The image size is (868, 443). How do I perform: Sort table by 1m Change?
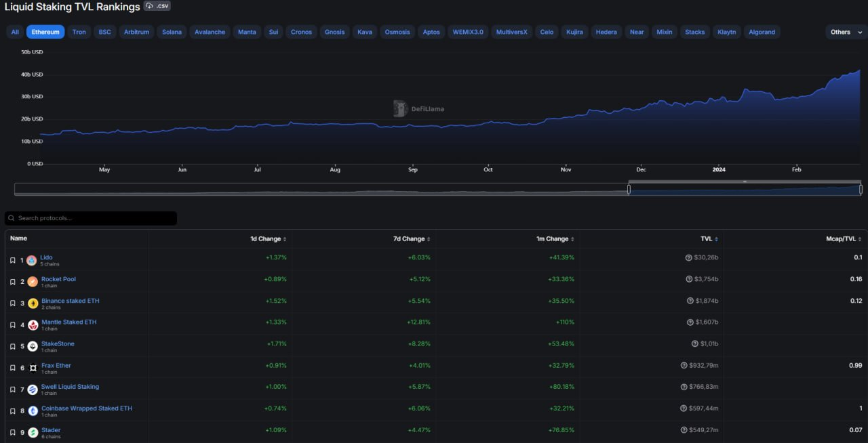[555, 239]
